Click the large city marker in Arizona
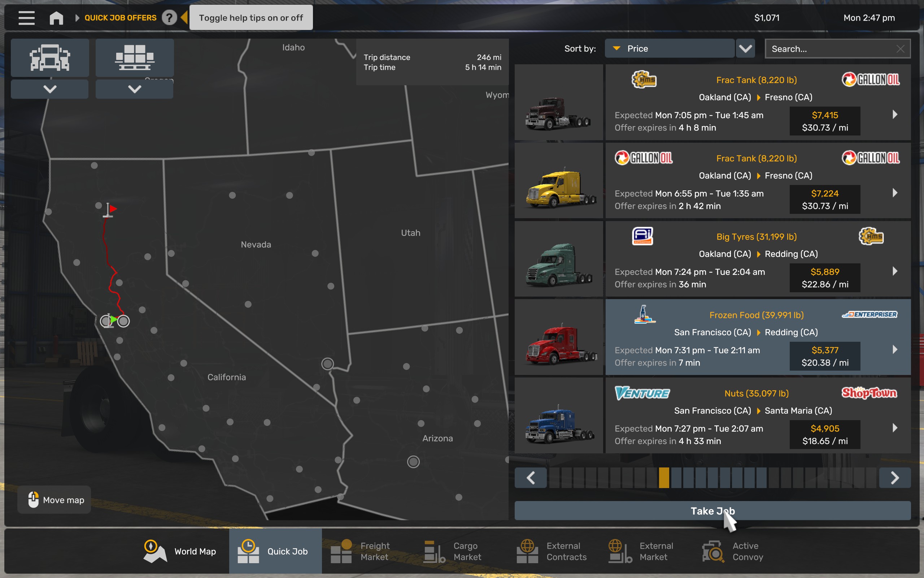 point(413,462)
